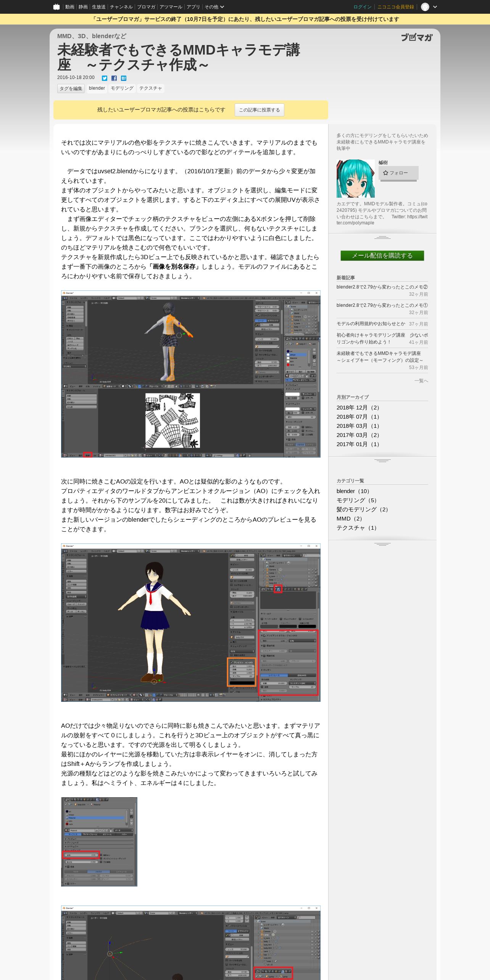Viewport: 490px width, 980px height.
Task: Open アツマール in the top navigation
Action: (x=171, y=7)
